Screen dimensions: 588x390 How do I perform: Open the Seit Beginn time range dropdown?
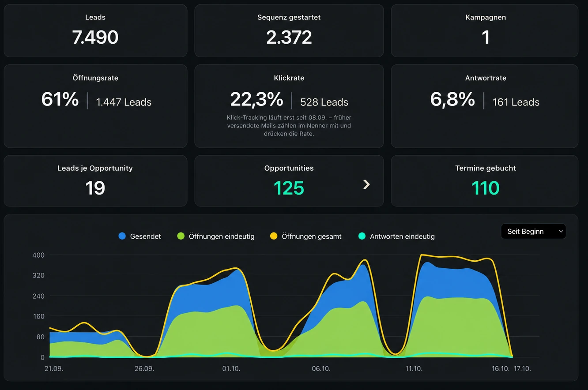click(x=533, y=232)
